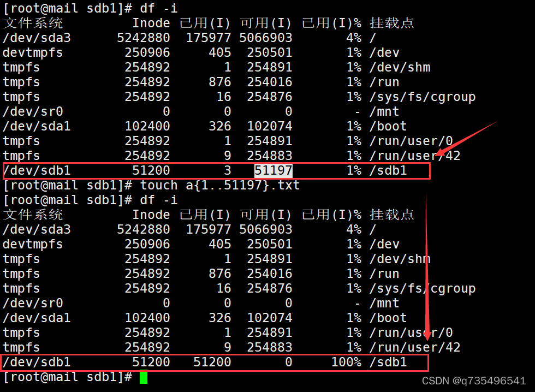The width and height of the screenshot is (535, 392).
Task: Click 'devtmpfs' in the first df output
Action: (x=33, y=52)
